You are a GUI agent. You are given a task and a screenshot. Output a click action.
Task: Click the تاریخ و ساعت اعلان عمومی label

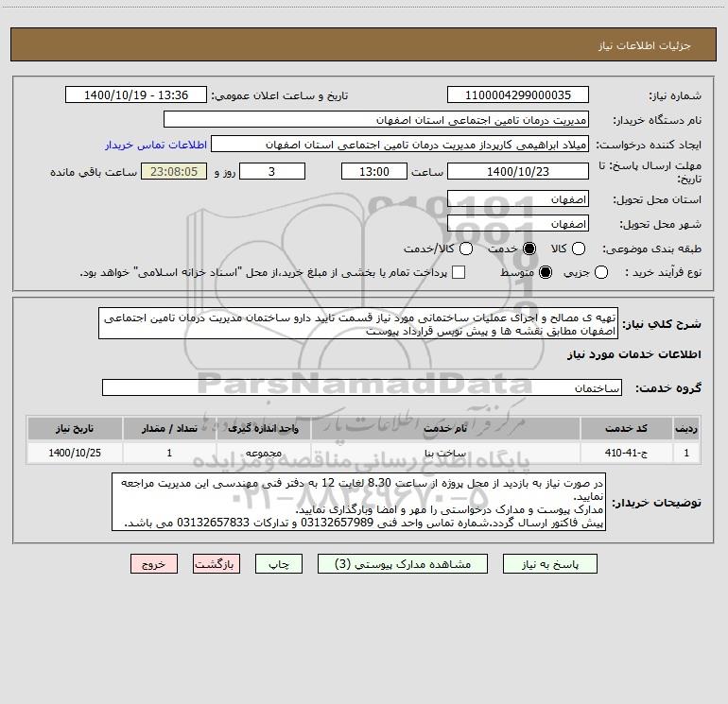[x=280, y=96]
